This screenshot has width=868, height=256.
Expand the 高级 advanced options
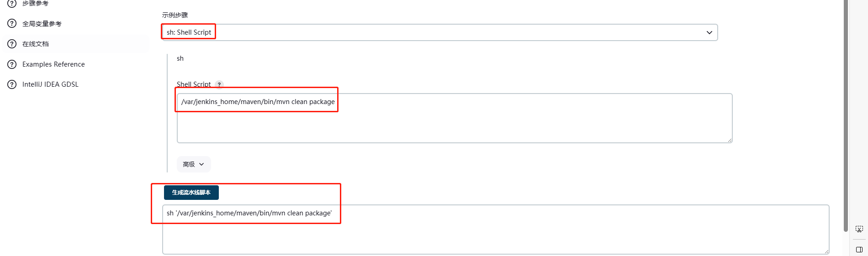[x=194, y=164]
